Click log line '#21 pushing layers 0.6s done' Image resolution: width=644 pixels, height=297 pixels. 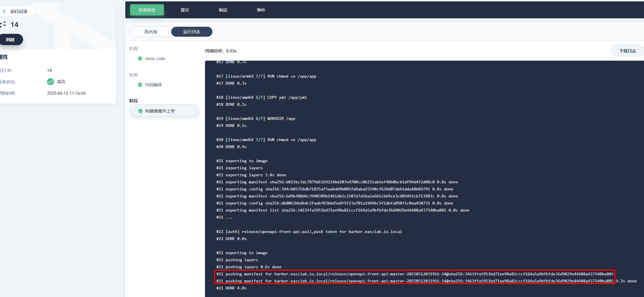pyautogui.click(x=249, y=267)
